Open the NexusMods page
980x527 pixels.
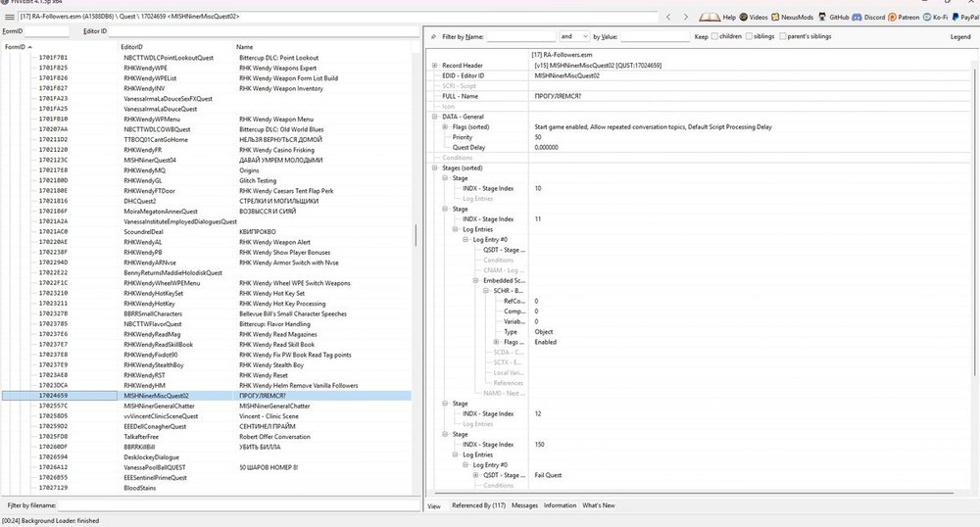coord(793,17)
